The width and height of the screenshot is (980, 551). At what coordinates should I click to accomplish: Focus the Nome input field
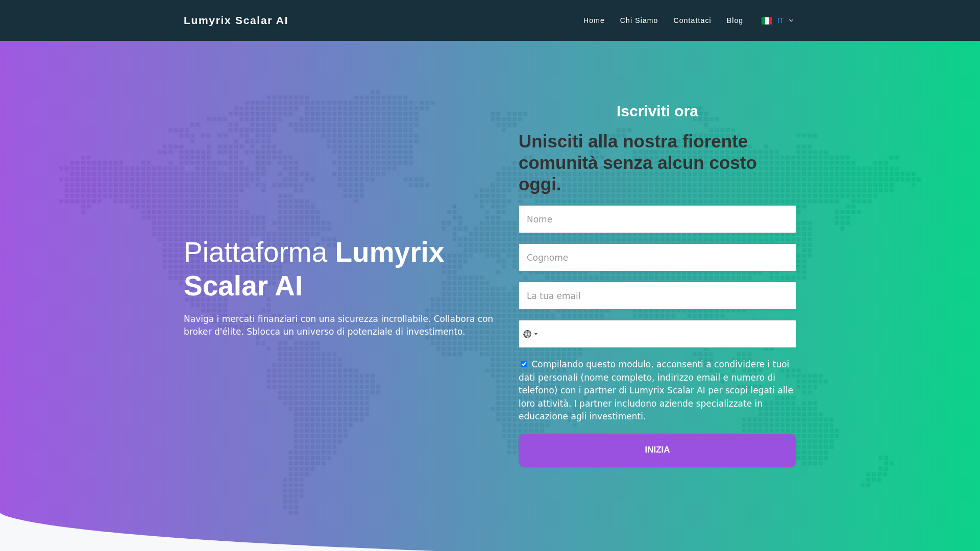coord(657,219)
